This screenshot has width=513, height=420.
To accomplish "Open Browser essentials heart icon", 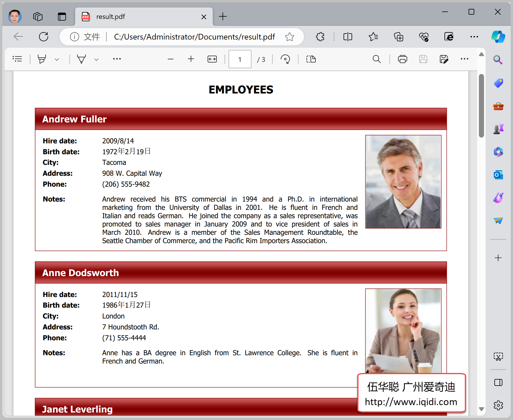I will (x=424, y=37).
